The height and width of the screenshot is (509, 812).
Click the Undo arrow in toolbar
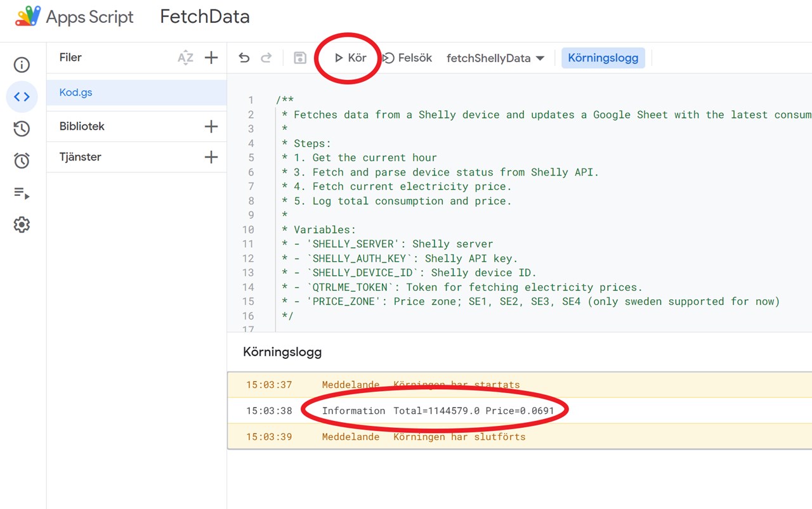tap(244, 58)
